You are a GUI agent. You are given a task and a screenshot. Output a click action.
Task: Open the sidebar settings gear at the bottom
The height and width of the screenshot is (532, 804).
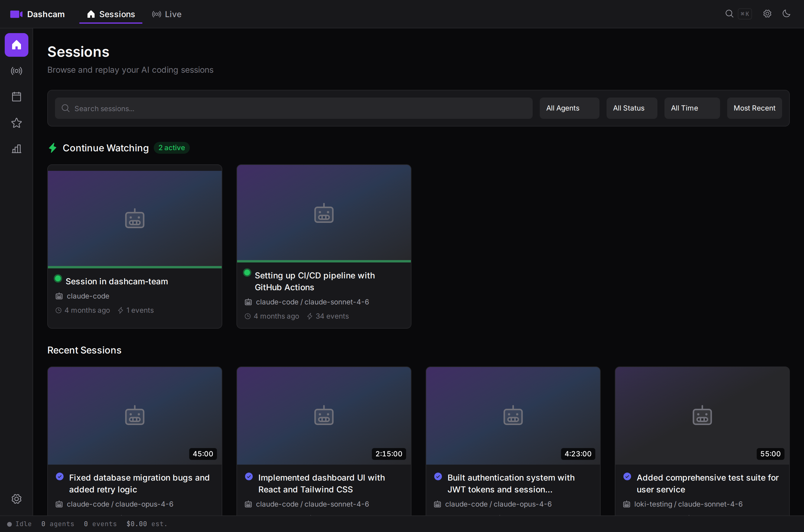tap(16, 499)
